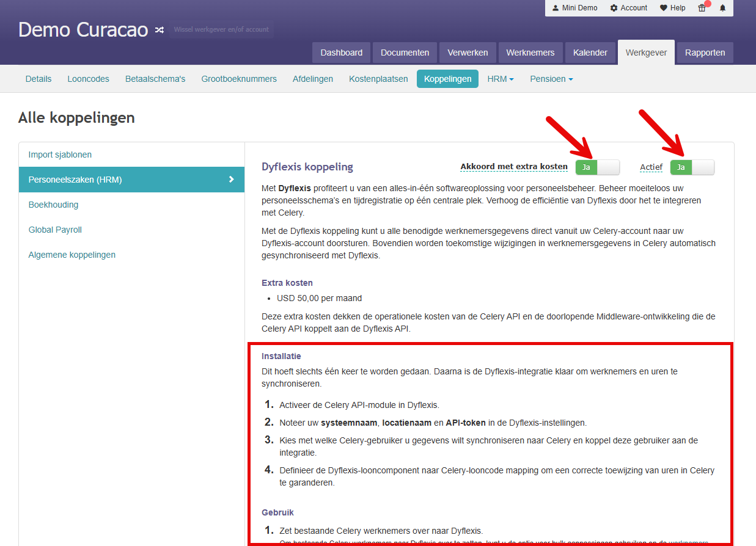Open the Help heart link
756x546 pixels.
coord(672,8)
